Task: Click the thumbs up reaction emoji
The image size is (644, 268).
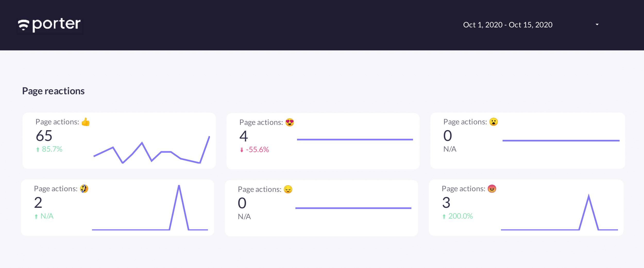Action: tap(86, 122)
